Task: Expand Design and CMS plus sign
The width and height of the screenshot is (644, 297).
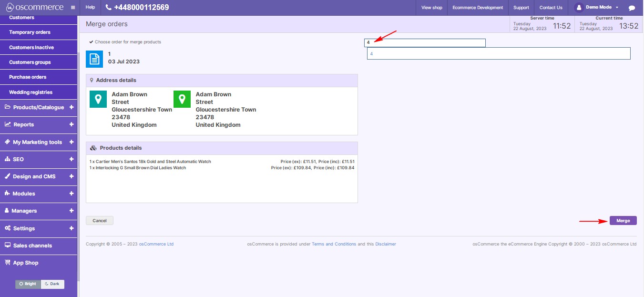Action: pyautogui.click(x=72, y=176)
